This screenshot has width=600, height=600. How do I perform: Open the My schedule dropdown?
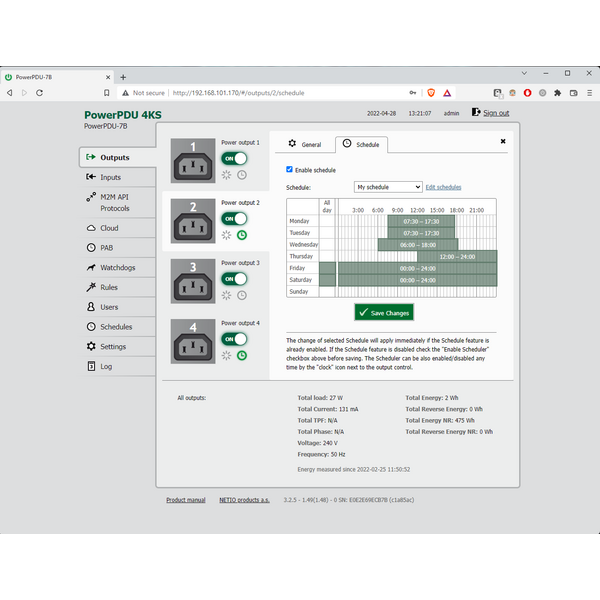point(388,187)
